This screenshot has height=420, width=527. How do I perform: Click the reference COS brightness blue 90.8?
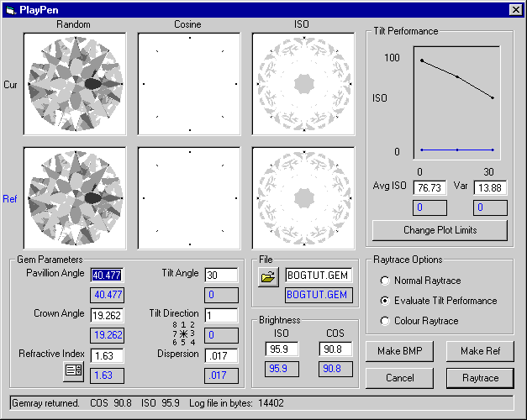(335, 369)
